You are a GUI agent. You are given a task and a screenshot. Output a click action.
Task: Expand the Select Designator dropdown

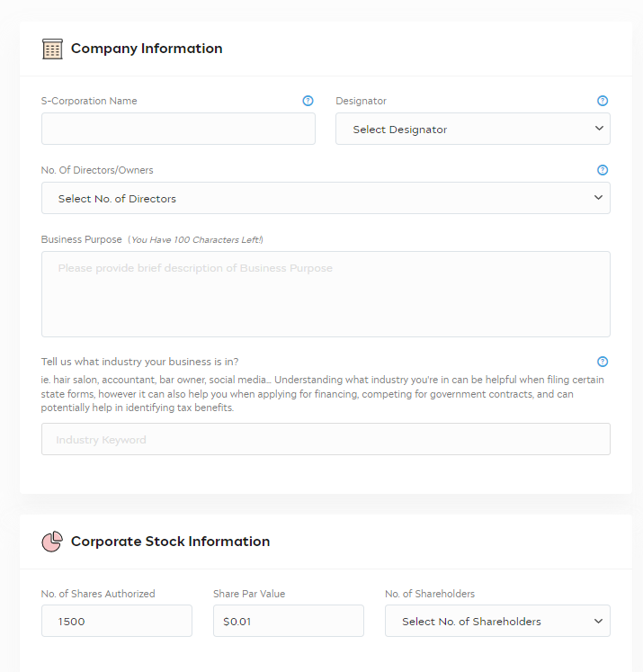[473, 129]
